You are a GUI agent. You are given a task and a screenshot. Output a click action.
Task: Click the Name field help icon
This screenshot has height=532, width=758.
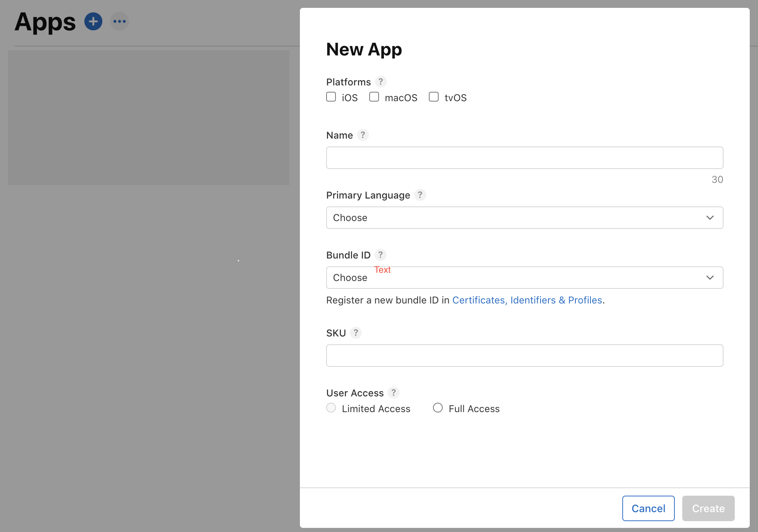[363, 135]
